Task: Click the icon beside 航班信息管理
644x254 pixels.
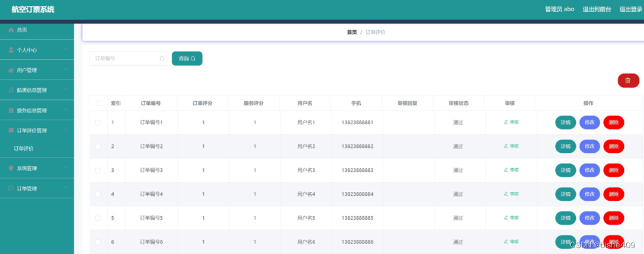Action: tap(11, 90)
